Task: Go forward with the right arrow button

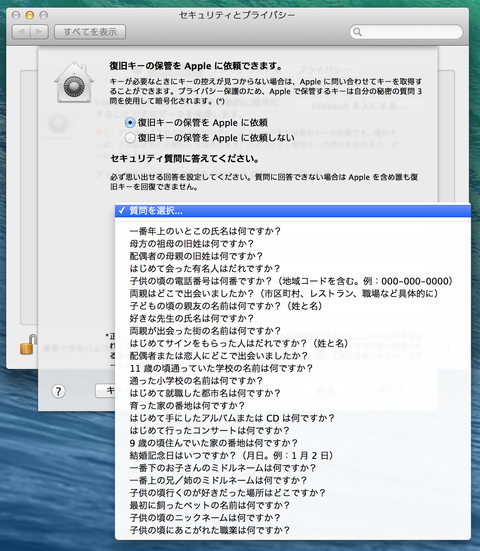Action: (39, 32)
